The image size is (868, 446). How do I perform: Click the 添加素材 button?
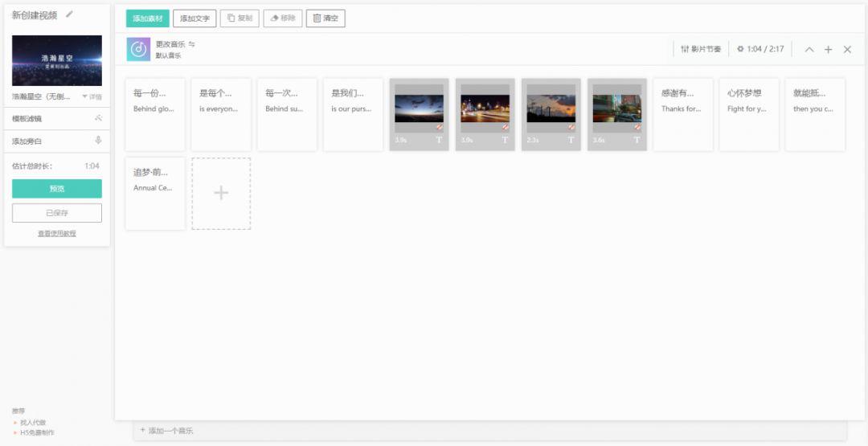click(147, 18)
